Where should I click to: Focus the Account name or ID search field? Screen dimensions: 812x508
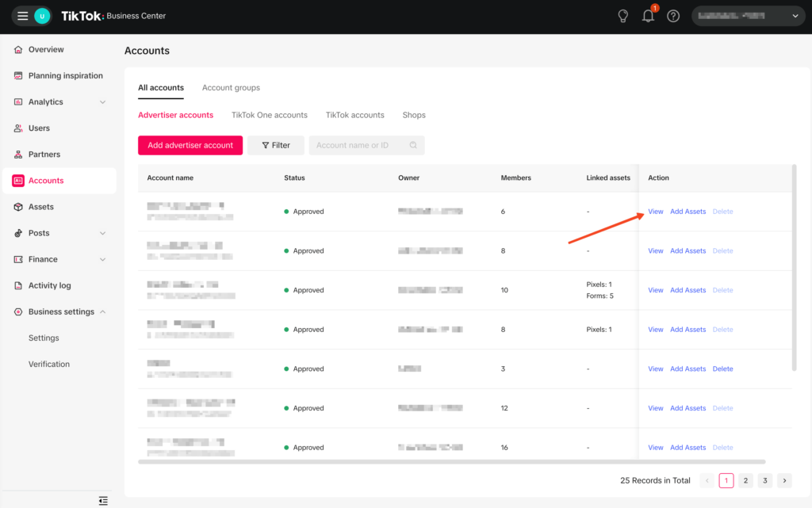point(366,145)
